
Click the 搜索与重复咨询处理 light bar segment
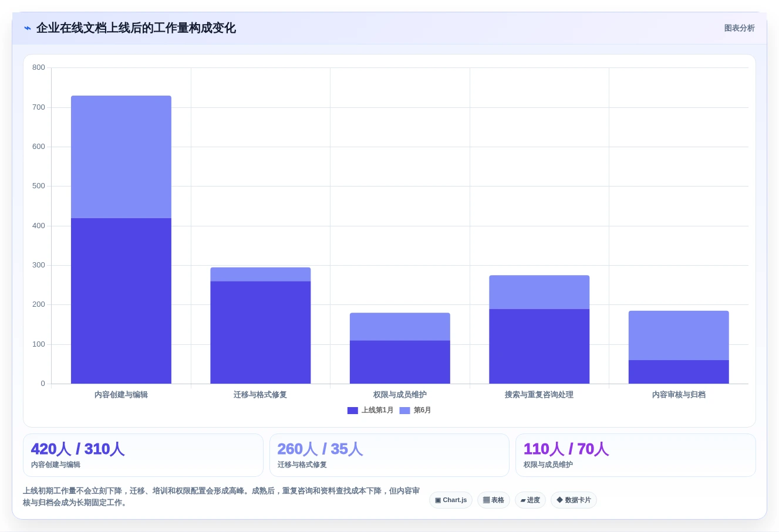click(x=539, y=292)
